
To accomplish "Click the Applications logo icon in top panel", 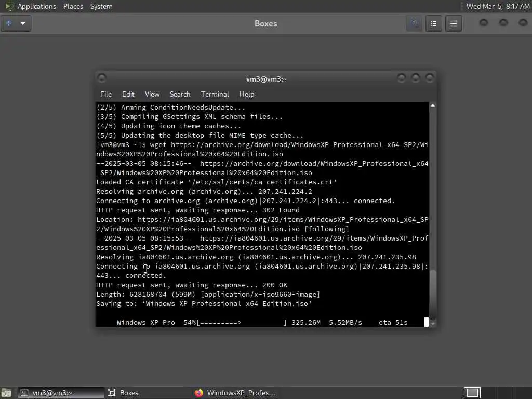I will pyautogui.click(x=9, y=6).
